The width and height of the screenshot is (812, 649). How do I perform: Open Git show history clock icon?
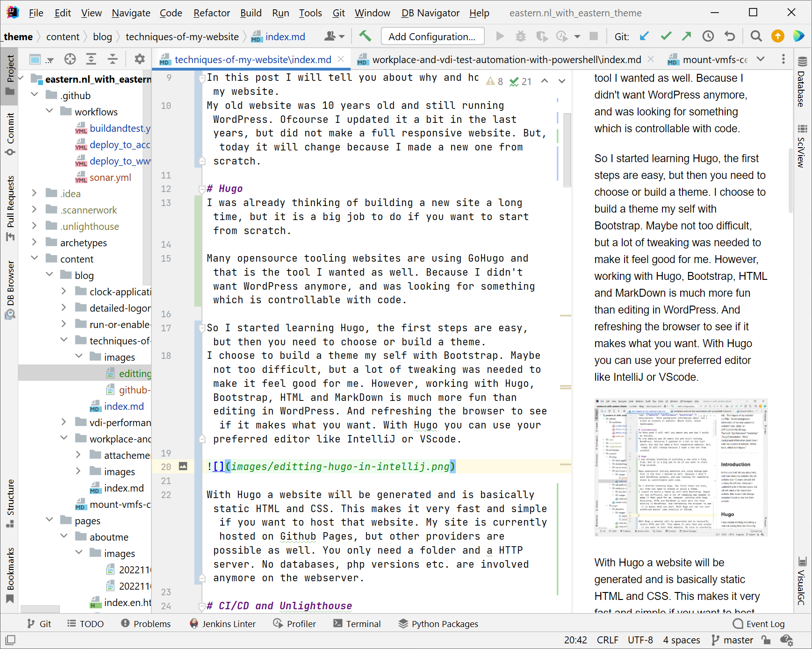coord(708,36)
